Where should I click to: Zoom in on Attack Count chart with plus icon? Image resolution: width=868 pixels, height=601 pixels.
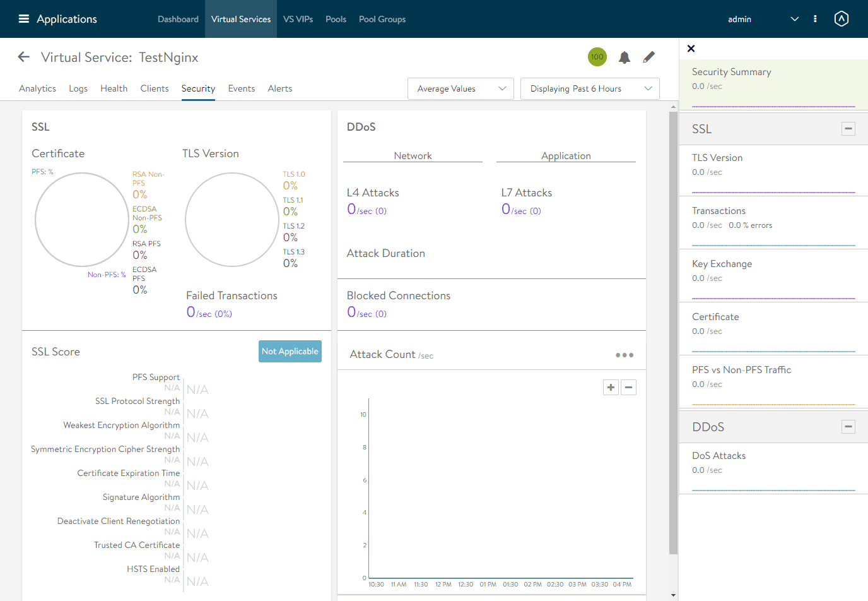pos(610,387)
